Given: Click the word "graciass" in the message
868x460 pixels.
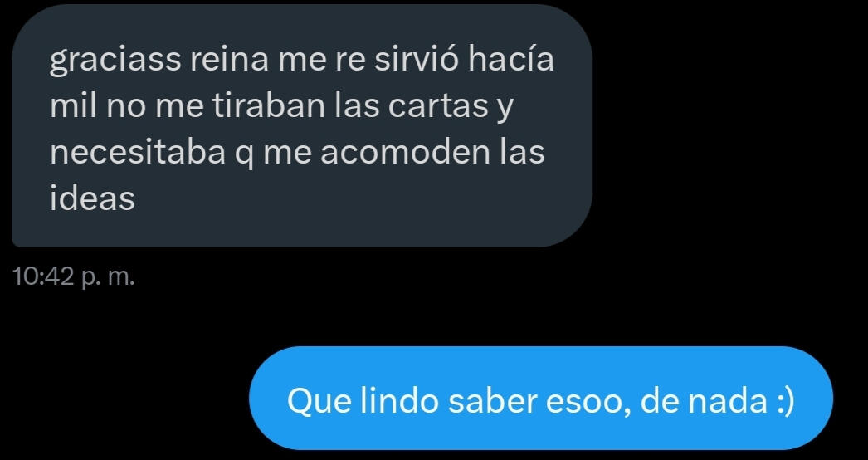Looking at the screenshot, I should (115, 61).
